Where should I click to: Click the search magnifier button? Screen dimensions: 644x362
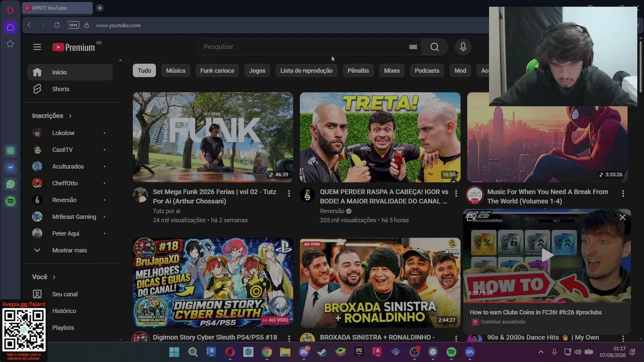(x=435, y=47)
